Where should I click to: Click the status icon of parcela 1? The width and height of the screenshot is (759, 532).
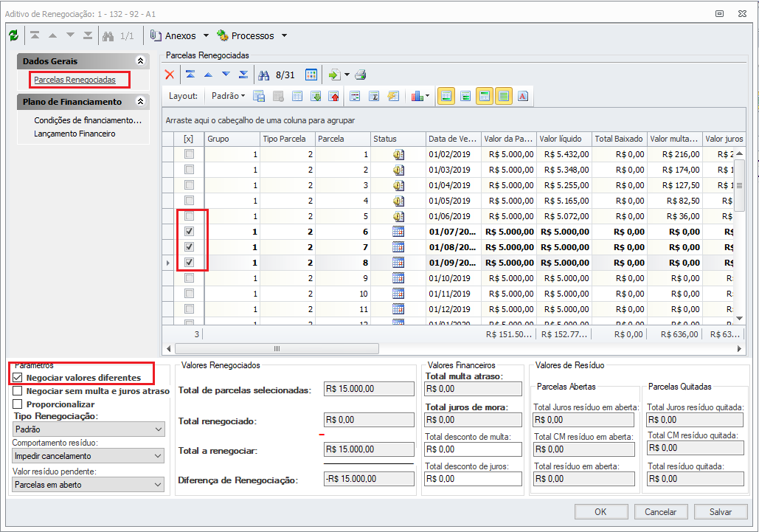[x=398, y=154]
